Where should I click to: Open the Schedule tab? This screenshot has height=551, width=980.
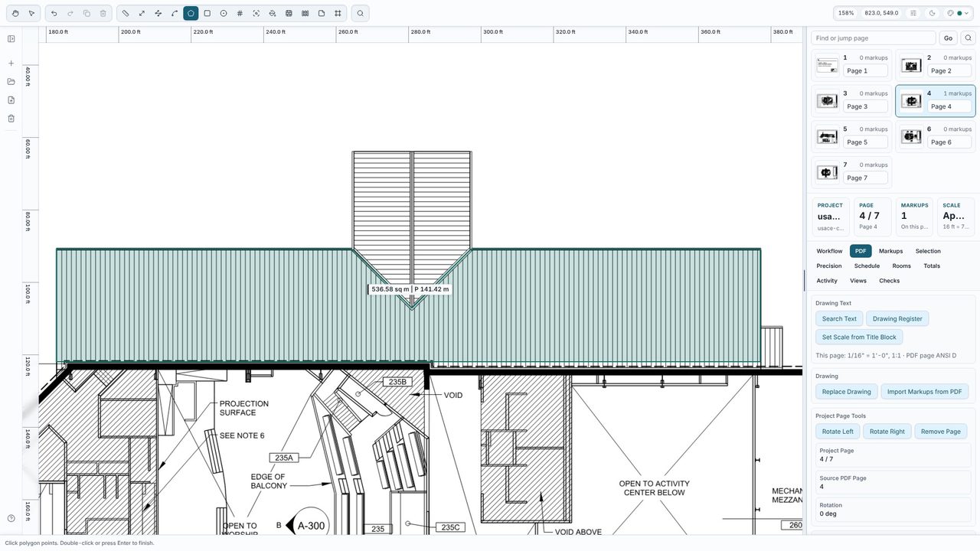pyautogui.click(x=867, y=266)
